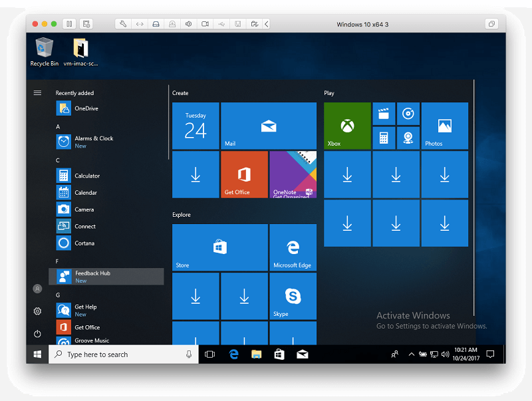
Task: Click the CD/DVD drive toolbar icon
Action: [172, 24]
